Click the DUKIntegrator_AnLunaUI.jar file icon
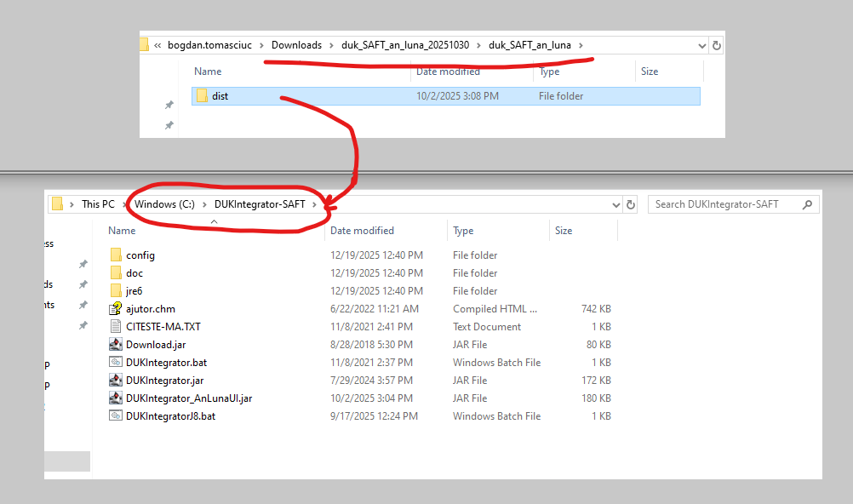Image resolution: width=853 pixels, height=504 pixels. [116, 398]
